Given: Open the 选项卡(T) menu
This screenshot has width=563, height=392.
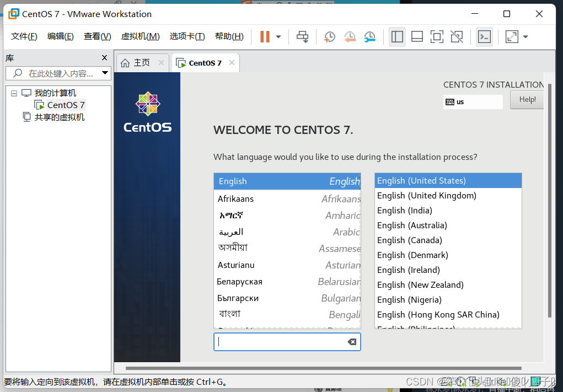Looking at the screenshot, I should pos(187,36).
